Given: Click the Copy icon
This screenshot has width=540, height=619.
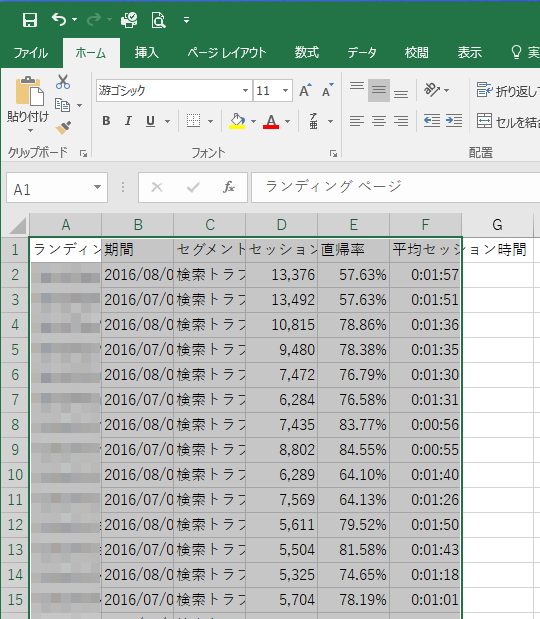Looking at the screenshot, I should [62, 105].
